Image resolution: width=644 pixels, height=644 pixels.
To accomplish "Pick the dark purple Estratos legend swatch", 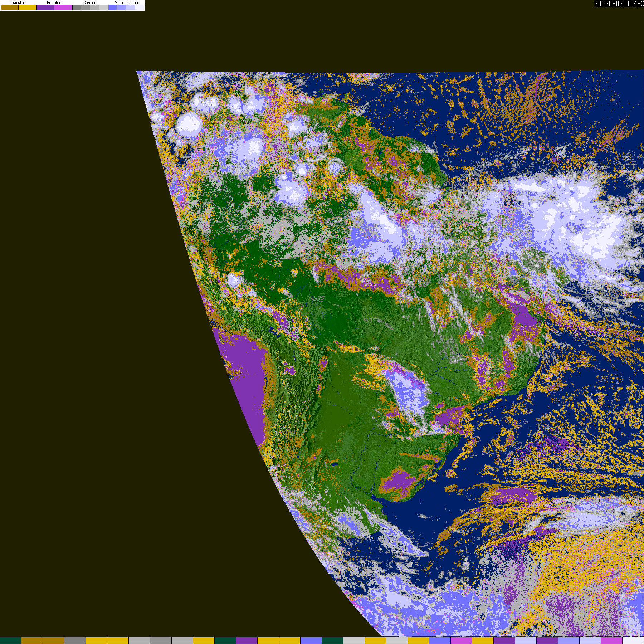I will [x=45, y=7].
